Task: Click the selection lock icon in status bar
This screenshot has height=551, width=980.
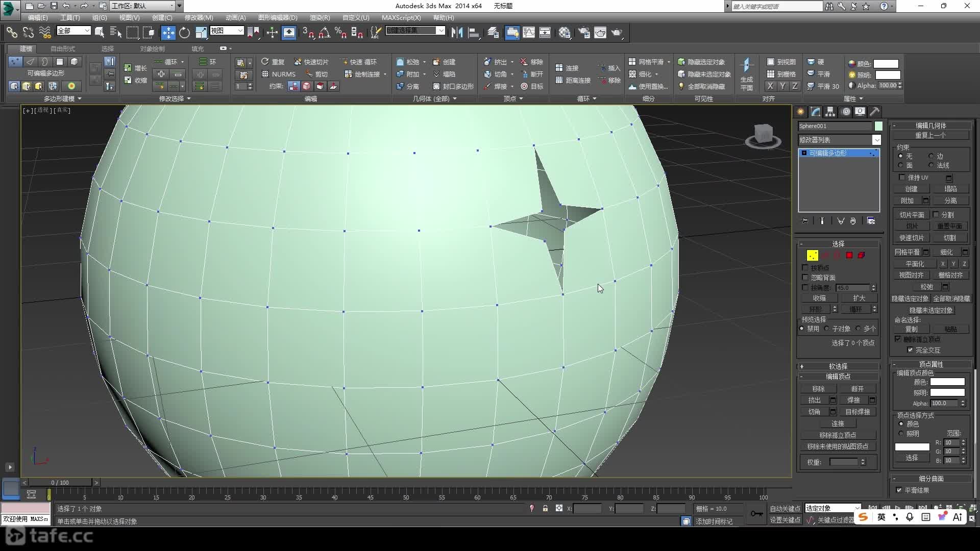Action: (x=545, y=508)
